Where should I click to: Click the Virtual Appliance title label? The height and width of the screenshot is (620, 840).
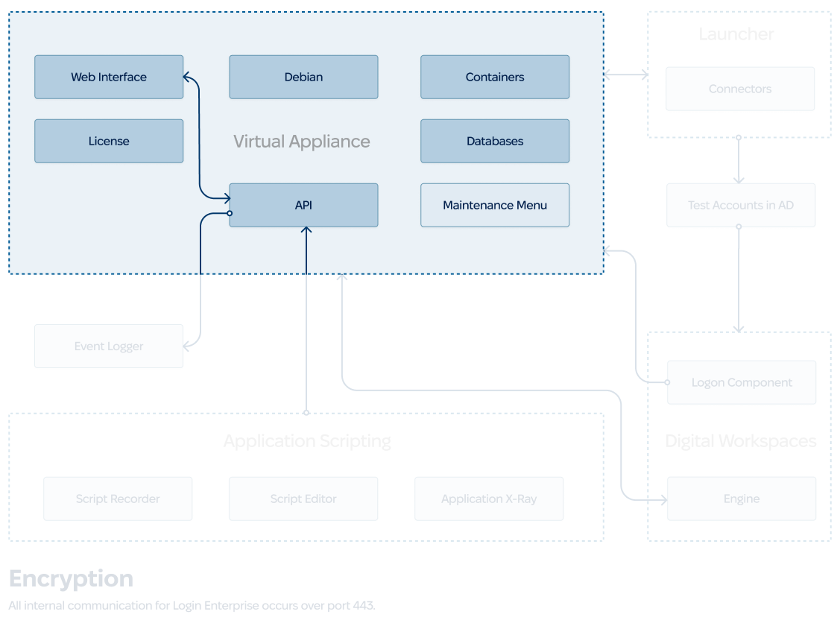(x=301, y=142)
